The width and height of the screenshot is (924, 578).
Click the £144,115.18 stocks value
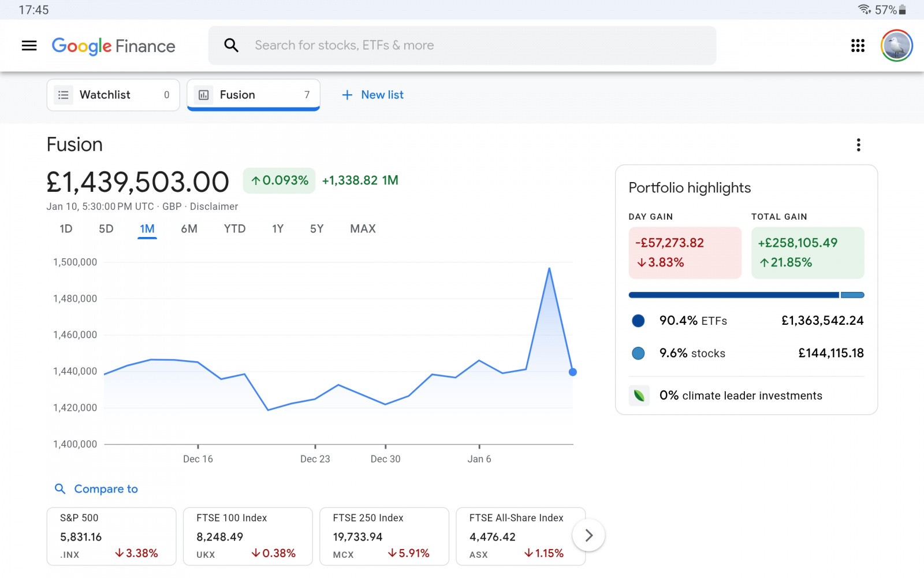click(x=831, y=353)
